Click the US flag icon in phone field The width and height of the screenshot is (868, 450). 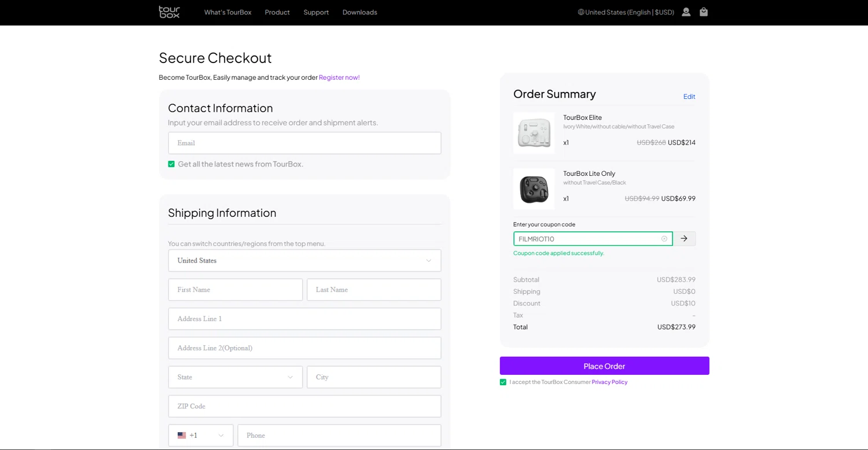pyautogui.click(x=182, y=436)
